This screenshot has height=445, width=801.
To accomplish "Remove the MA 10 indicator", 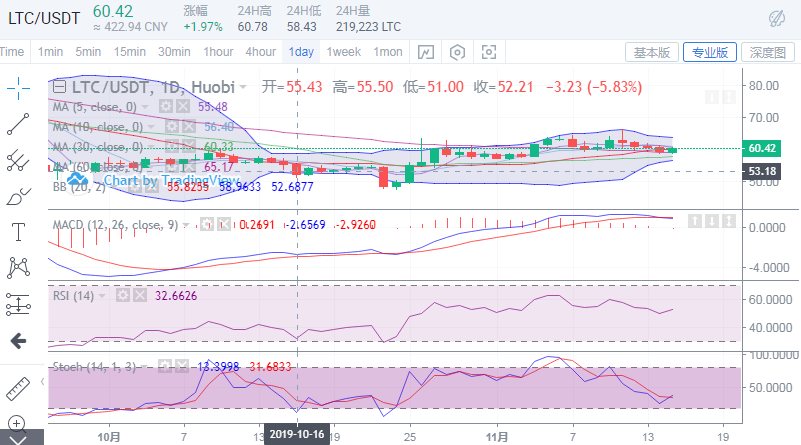I will click(x=189, y=127).
